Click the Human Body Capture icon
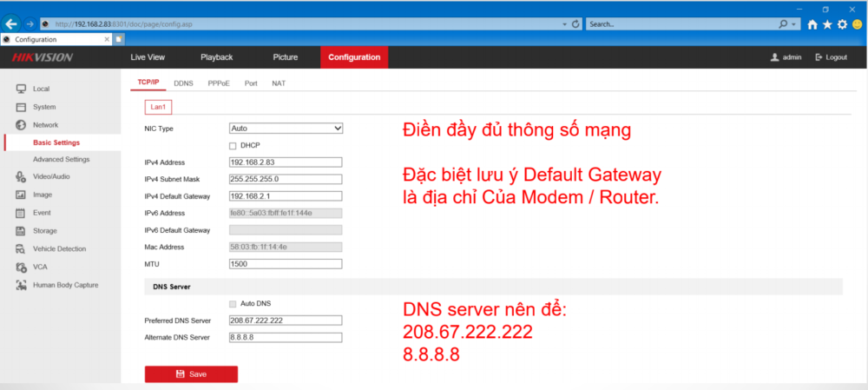The height and width of the screenshot is (390, 868). coord(21,285)
